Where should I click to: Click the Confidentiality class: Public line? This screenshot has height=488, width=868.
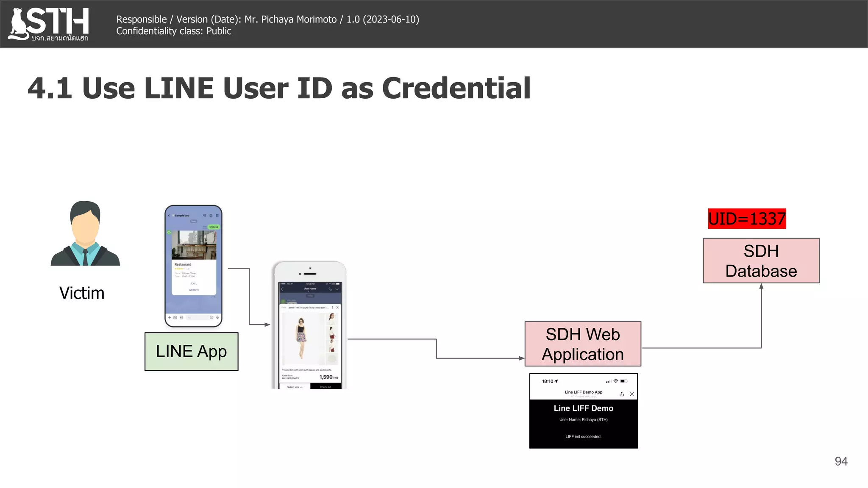[x=174, y=31]
